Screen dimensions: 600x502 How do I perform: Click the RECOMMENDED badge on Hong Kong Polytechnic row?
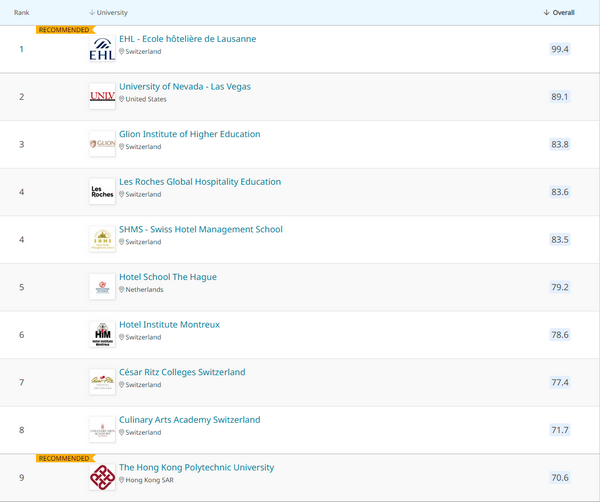[x=65, y=458]
